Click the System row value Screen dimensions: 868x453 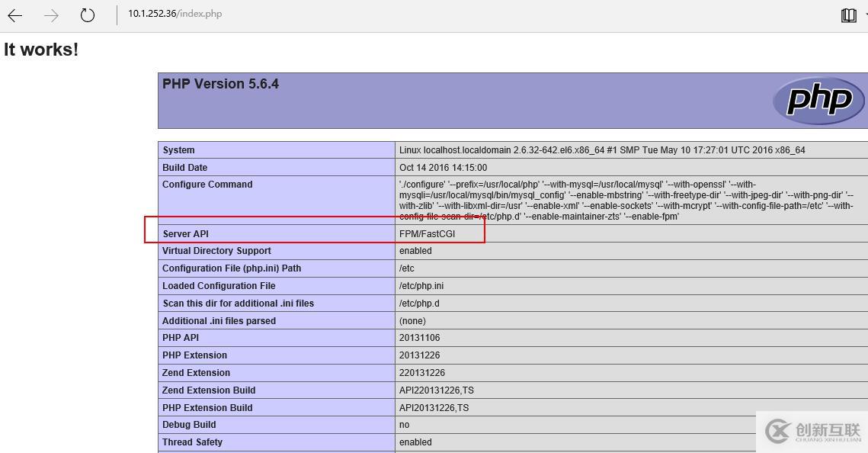click(x=598, y=149)
